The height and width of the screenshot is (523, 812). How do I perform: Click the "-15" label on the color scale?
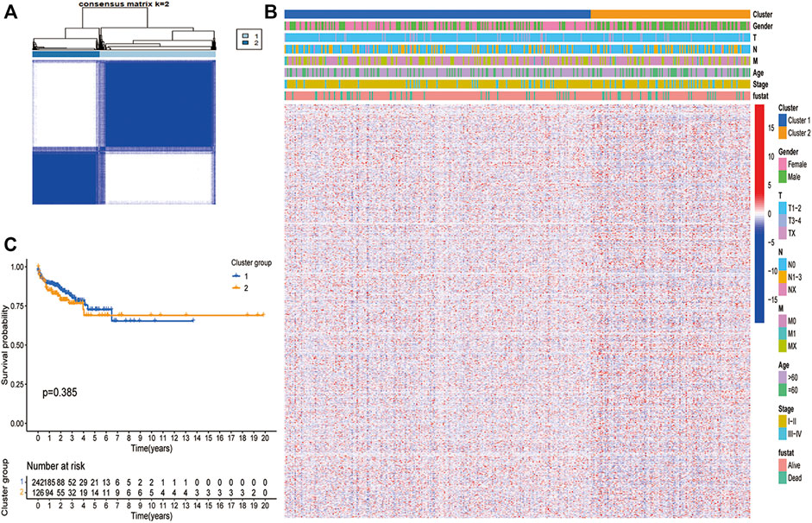coord(771,299)
